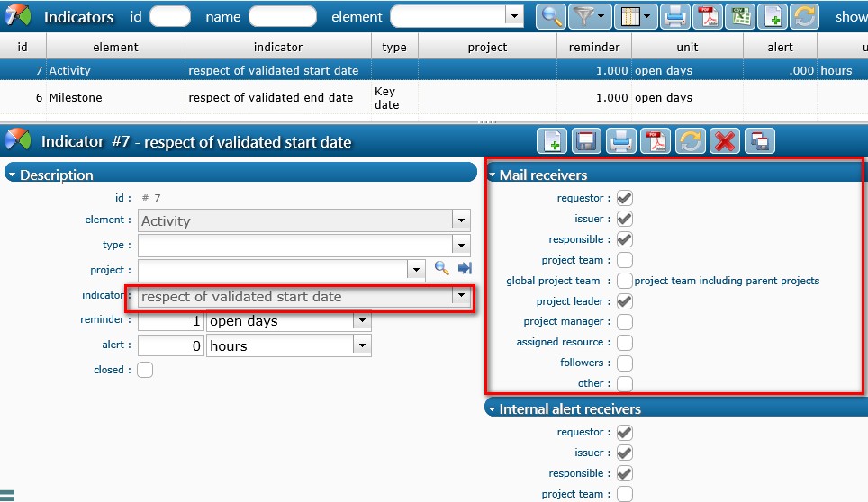This screenshot has height=502, width=868.
Task: Collapse the Internal alert receivers section
Action: (493, 409)
